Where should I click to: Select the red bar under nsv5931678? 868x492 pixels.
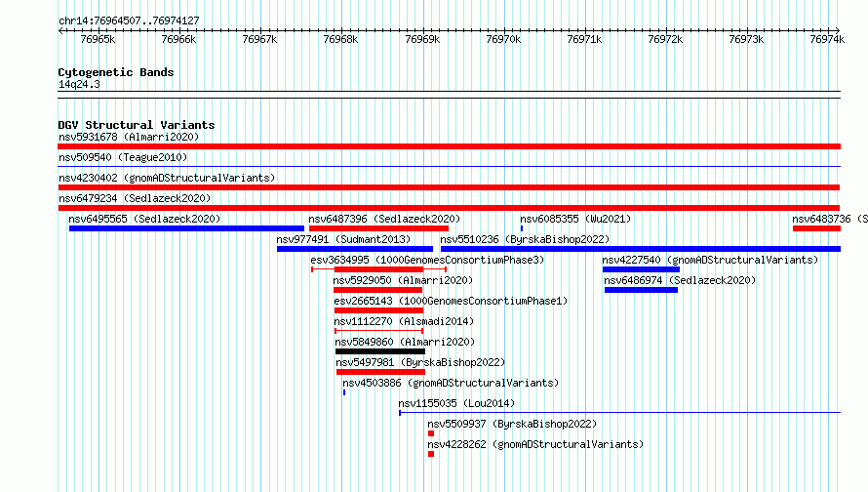[x=449, y=146]
